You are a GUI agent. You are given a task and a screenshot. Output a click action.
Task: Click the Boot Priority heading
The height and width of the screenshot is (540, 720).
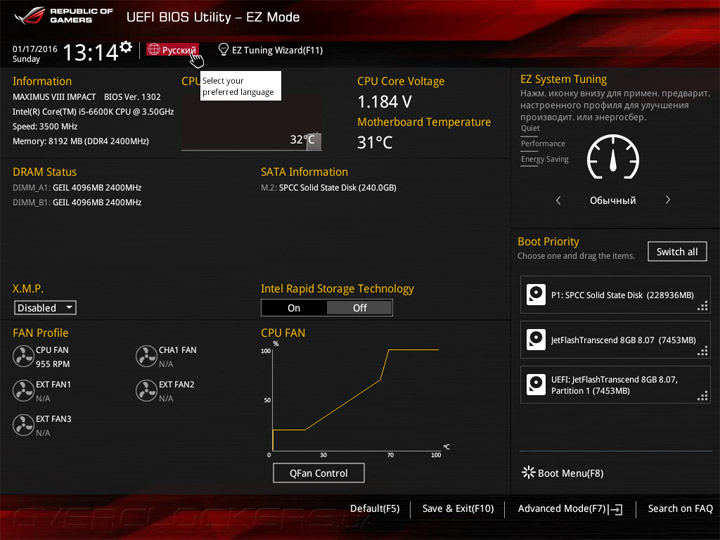click(x=548, y=242)
